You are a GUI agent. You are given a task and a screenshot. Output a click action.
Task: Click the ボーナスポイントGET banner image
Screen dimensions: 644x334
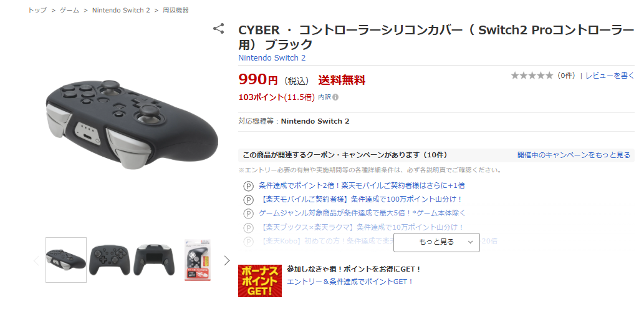260,281
